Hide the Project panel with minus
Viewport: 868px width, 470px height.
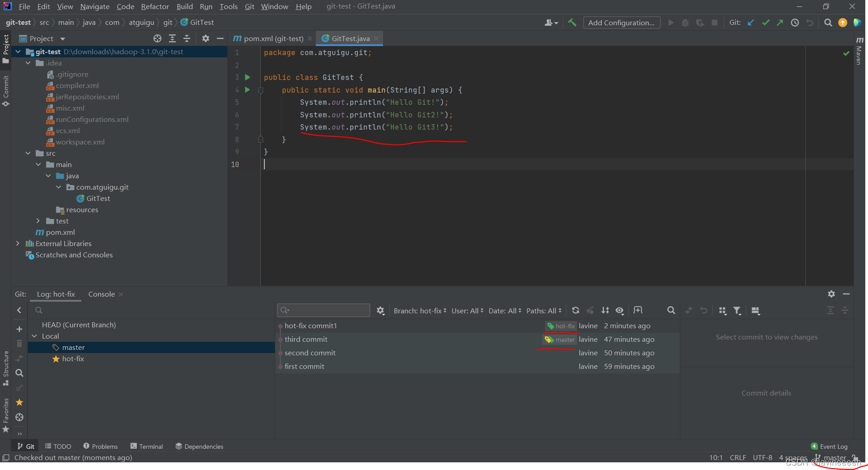pyautogui.click(x=220, y=38)
